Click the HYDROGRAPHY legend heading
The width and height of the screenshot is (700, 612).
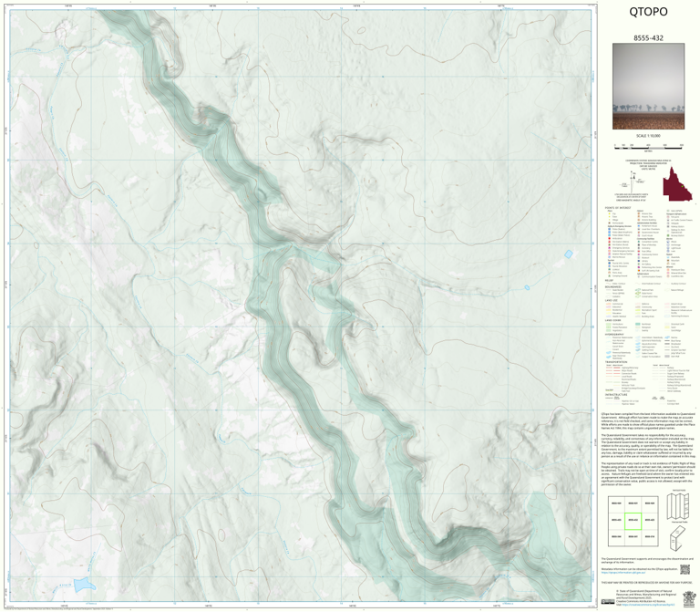pyautogui.click(x=614, y=334)
